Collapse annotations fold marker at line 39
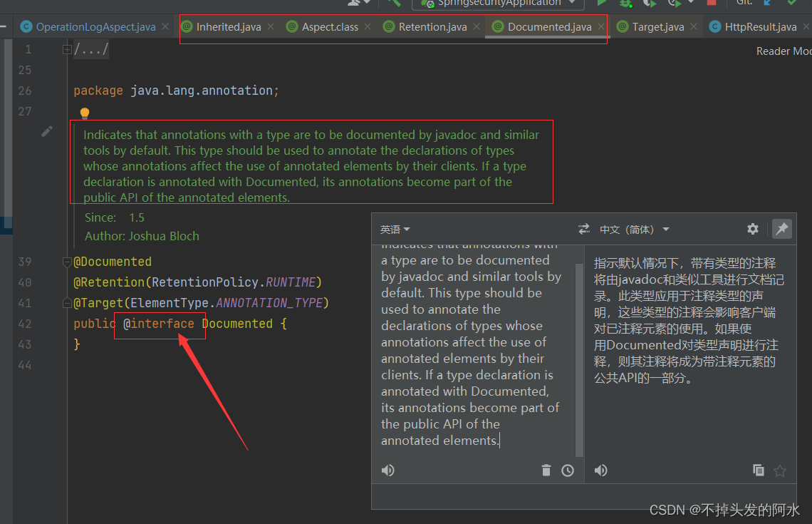Viewport: 812px width, 524px height. pos(67,262)
